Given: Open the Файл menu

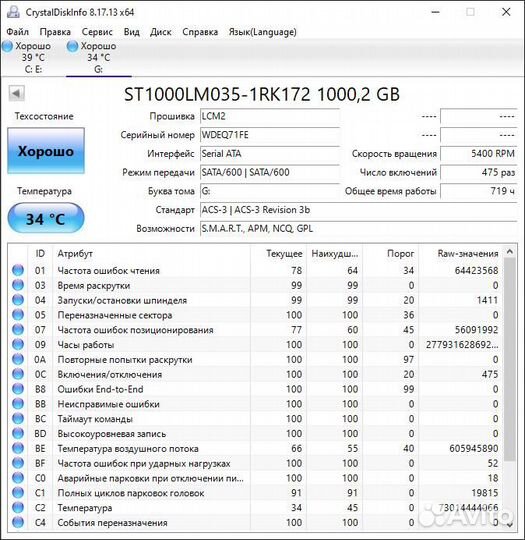Looking at the screenshot, I should tap(17, 32).
